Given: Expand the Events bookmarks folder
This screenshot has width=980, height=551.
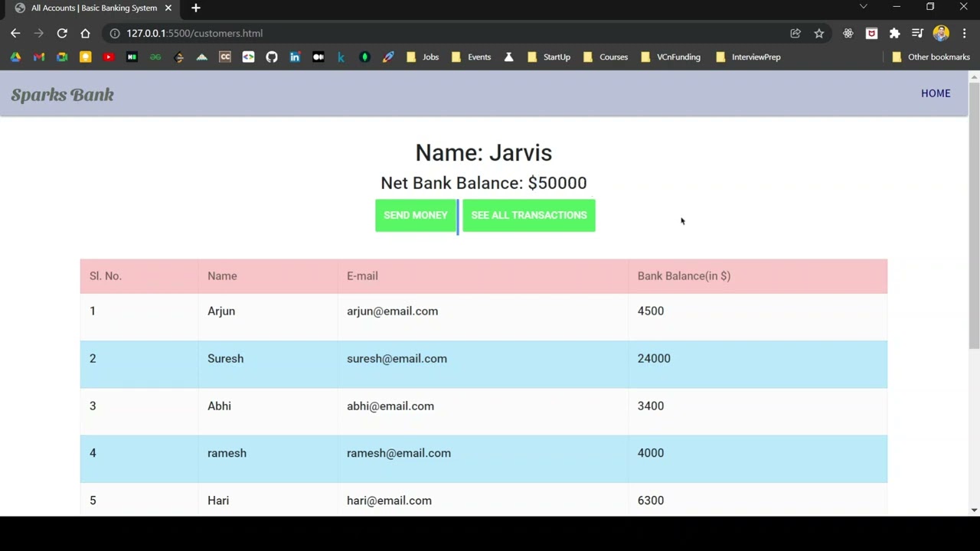Looking at the screenshot, I should point(471,57).
